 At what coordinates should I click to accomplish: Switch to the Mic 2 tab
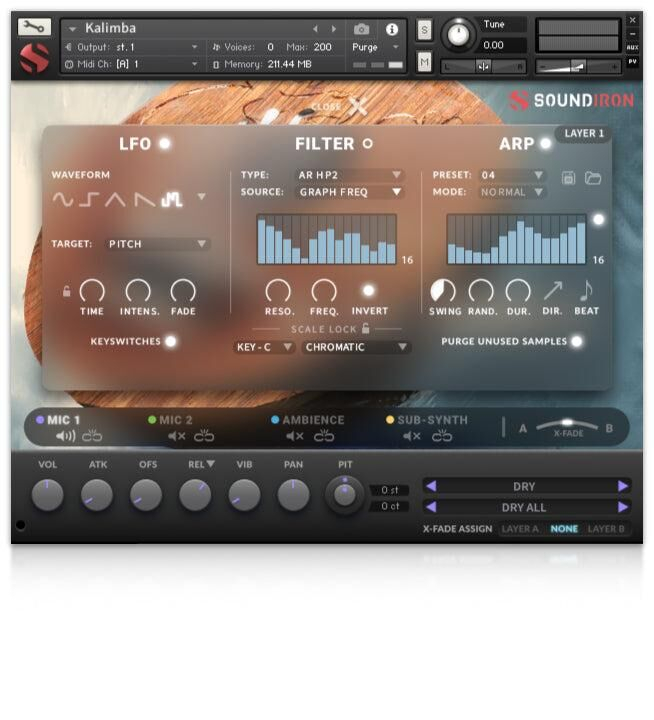tap(175, 420)
